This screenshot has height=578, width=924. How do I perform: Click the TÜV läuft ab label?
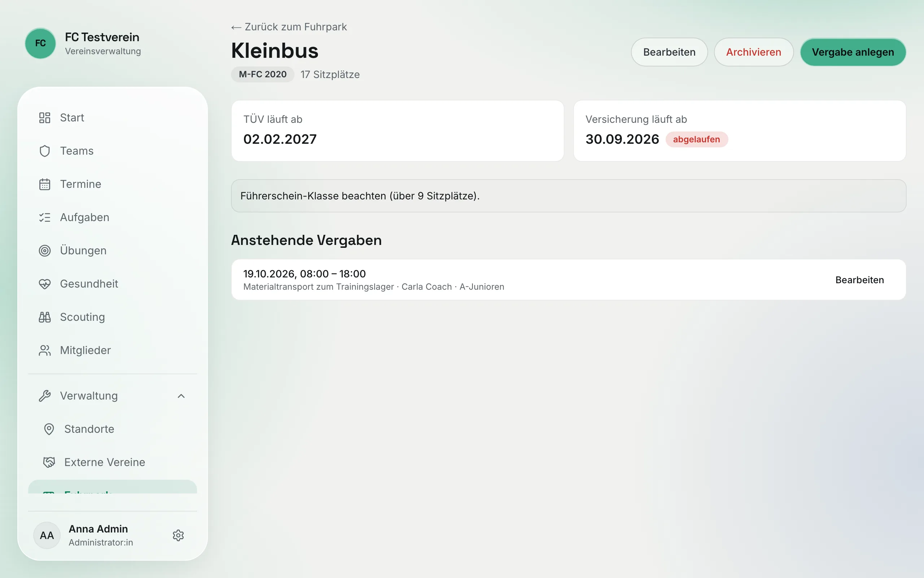pyautogui.click(x=273, y=119)
